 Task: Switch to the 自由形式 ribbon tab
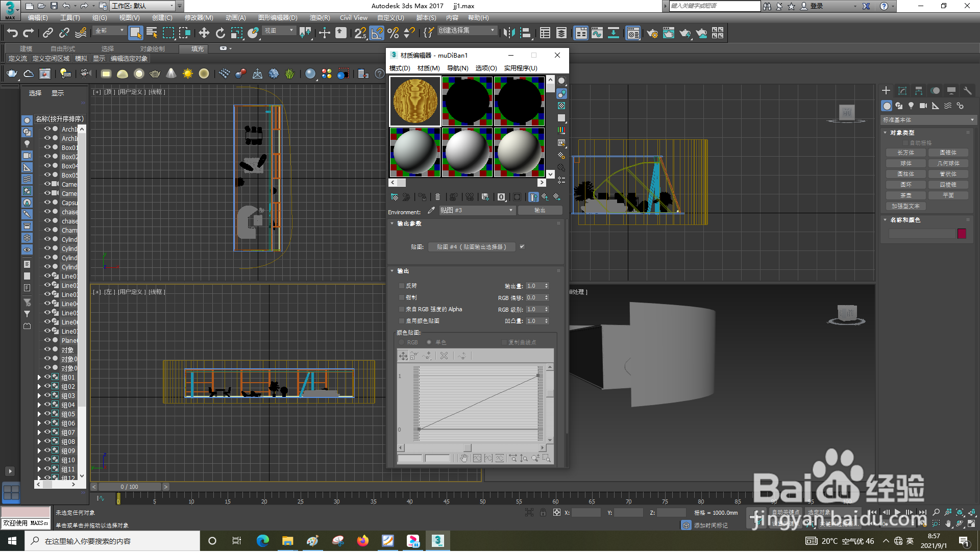pos(63,49)
